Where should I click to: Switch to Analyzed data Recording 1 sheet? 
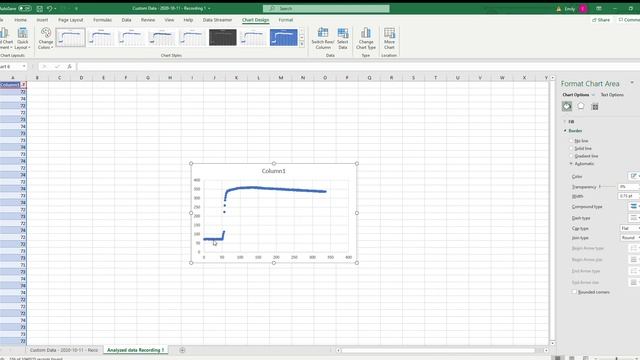click(136, 350)
